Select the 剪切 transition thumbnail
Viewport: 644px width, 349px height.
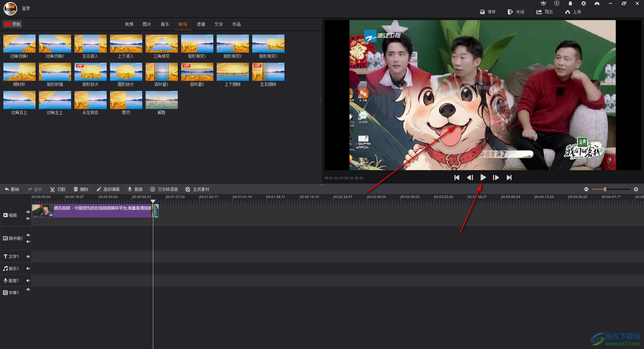[x=126, y=100]
